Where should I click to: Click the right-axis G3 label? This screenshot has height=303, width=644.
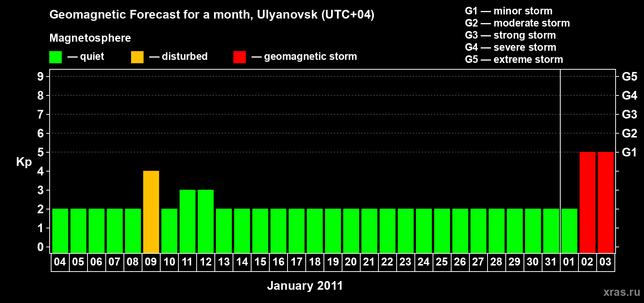click(x=629, y=114)
